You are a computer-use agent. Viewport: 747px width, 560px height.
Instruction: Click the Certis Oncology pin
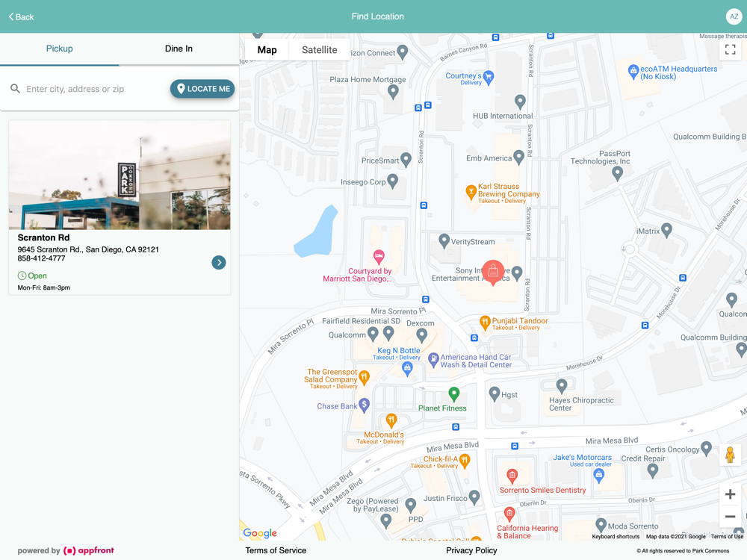pos(707,448)
